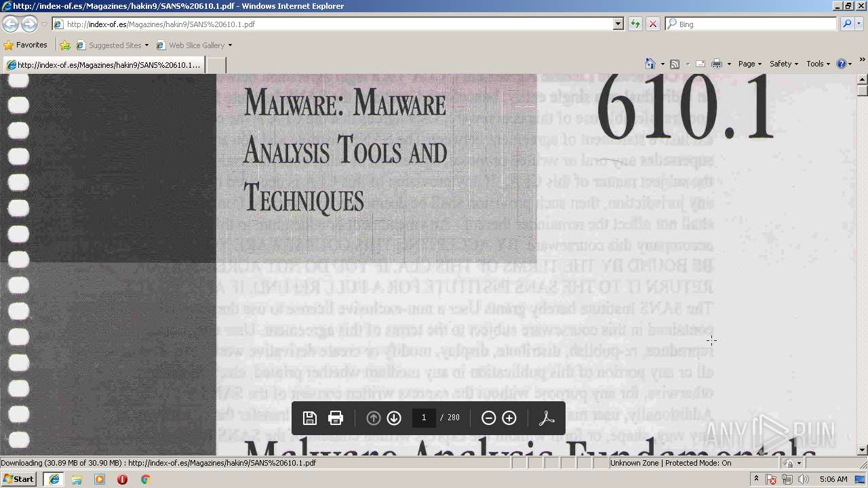Click the network tray icon
Image resolution: width=868 pixels, height=488 pixels.
click(787, 479)
